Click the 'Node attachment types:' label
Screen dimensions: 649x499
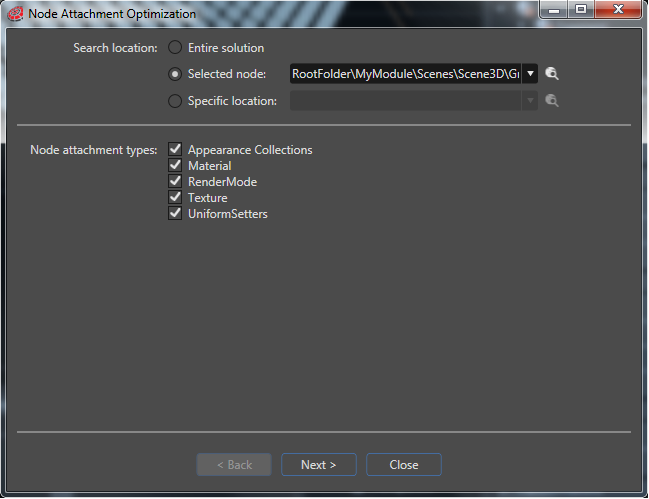[x=94, y=150]
